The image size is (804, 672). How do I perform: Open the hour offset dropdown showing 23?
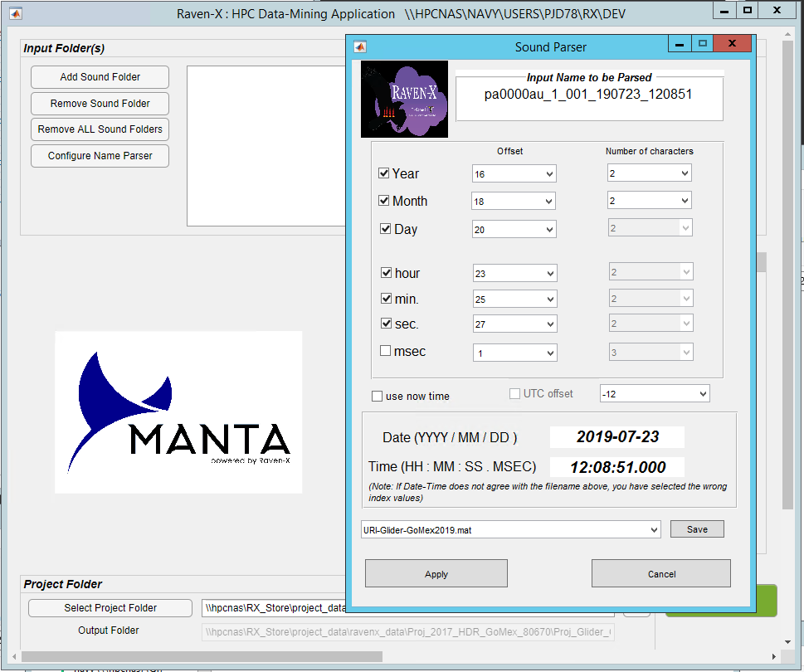click(514, 273)
